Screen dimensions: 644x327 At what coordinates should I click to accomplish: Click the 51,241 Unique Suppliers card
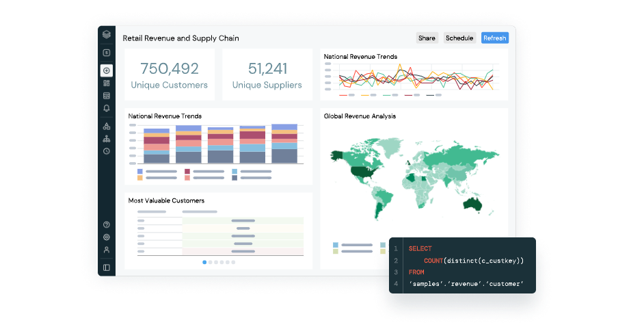pyautogui.click(x=267, y=75)
